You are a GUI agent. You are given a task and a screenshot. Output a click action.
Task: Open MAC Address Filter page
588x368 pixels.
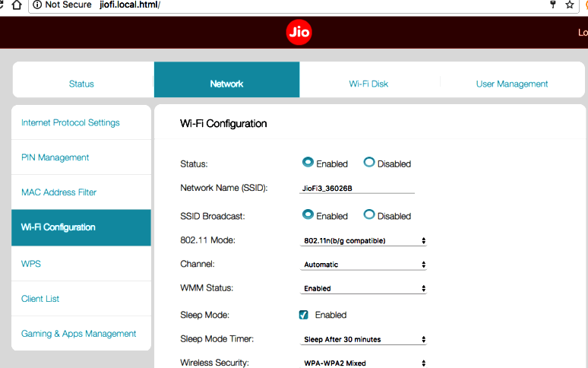point(81,192)
